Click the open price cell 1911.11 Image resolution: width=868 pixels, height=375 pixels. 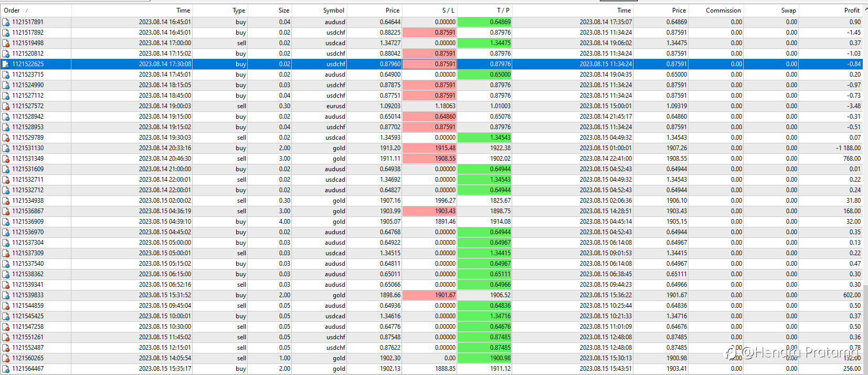point(375,159)
